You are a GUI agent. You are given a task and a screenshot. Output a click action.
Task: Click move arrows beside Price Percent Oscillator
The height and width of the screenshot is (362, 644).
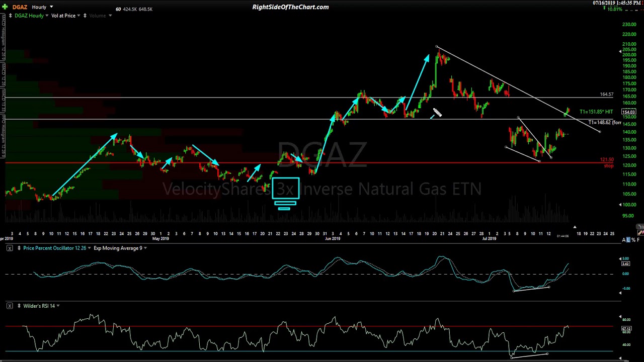19,248
